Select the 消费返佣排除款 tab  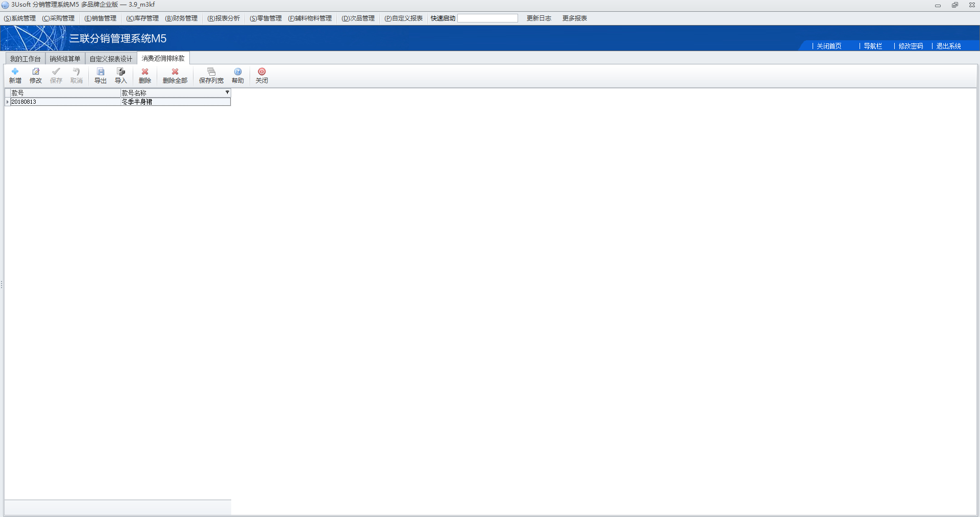tap(163, 58)
